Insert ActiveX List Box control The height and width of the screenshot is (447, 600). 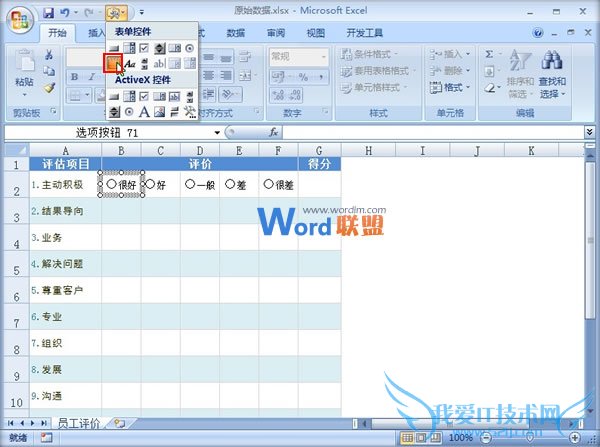point(159,96)
